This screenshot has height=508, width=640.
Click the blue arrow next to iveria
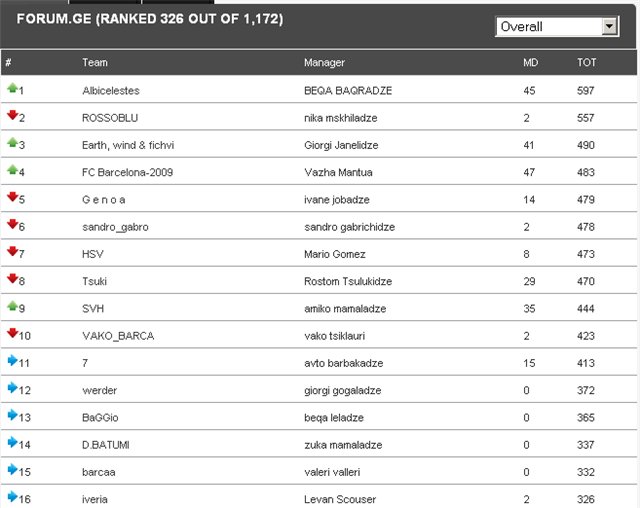click(x=12, y=496)
